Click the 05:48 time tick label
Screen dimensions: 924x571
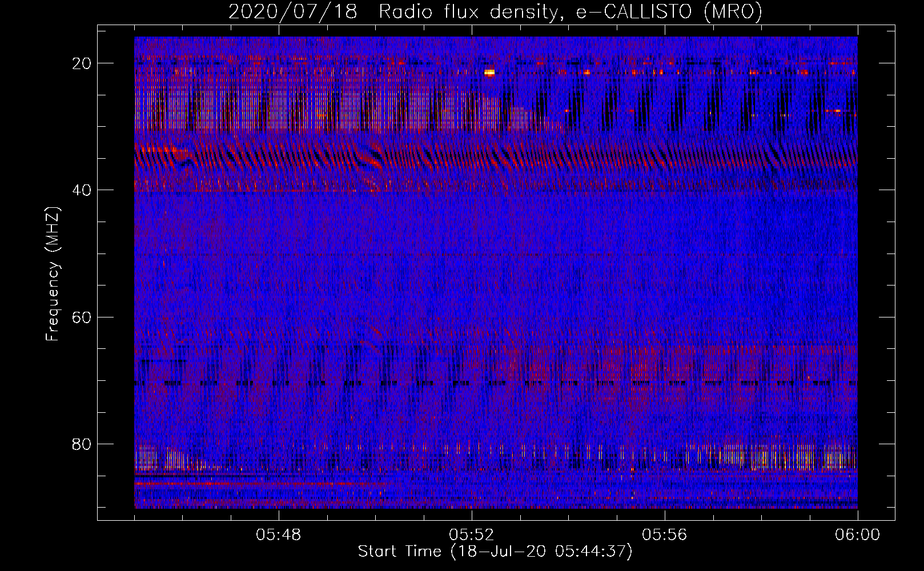279,535
